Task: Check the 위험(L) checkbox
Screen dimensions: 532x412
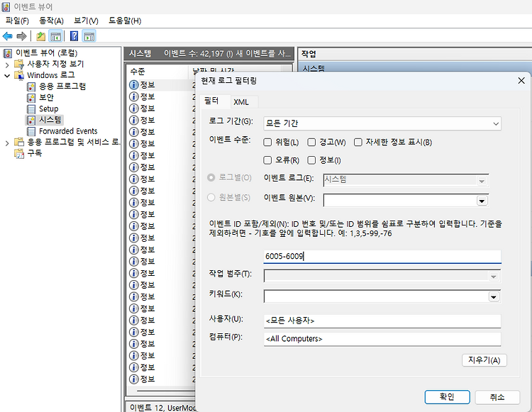Action: coord(267,142)
